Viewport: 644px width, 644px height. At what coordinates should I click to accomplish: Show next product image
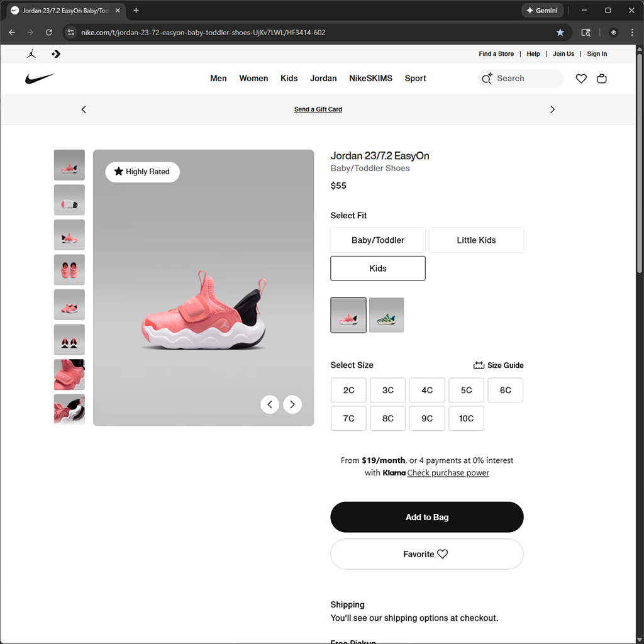pyautogui.click(x=292, y=404)
